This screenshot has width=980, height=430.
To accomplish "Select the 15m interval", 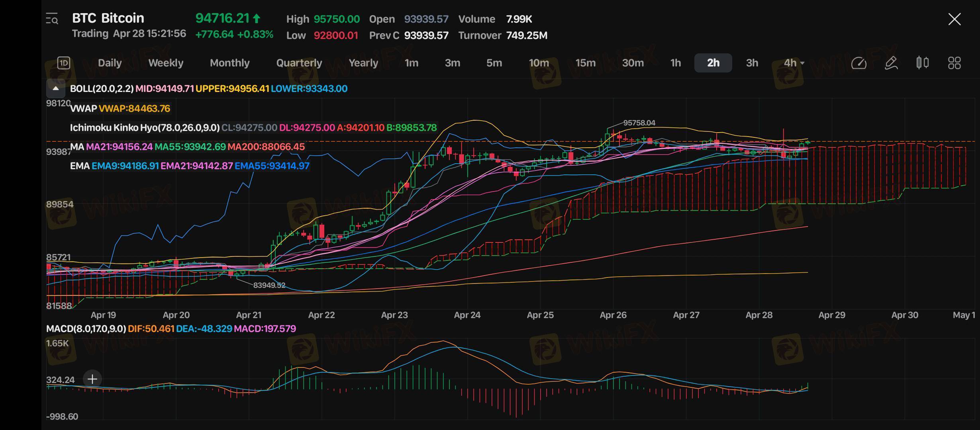I will [586, 63].
